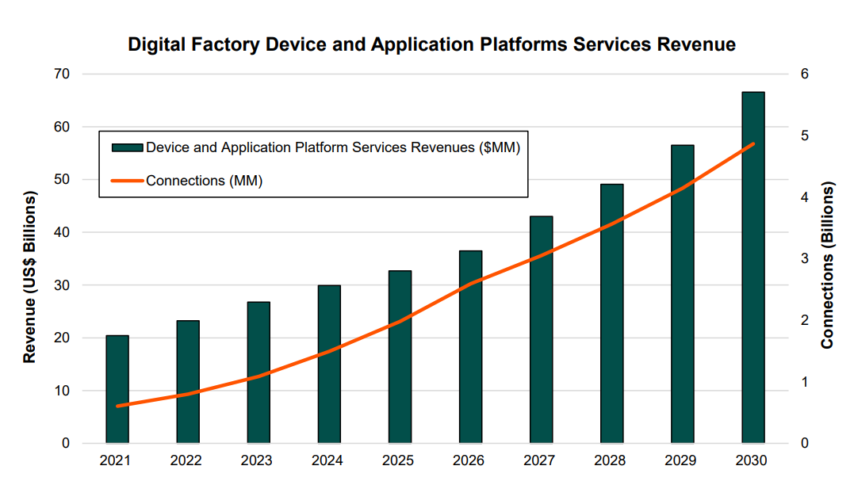This screenshot has height=504, width=854.
Task: Select the Connections (MM) legend label
Action: coord(205,181)
